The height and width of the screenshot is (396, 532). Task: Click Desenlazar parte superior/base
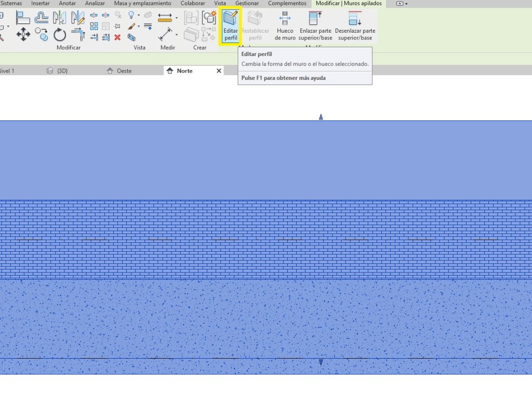[355, 26]
